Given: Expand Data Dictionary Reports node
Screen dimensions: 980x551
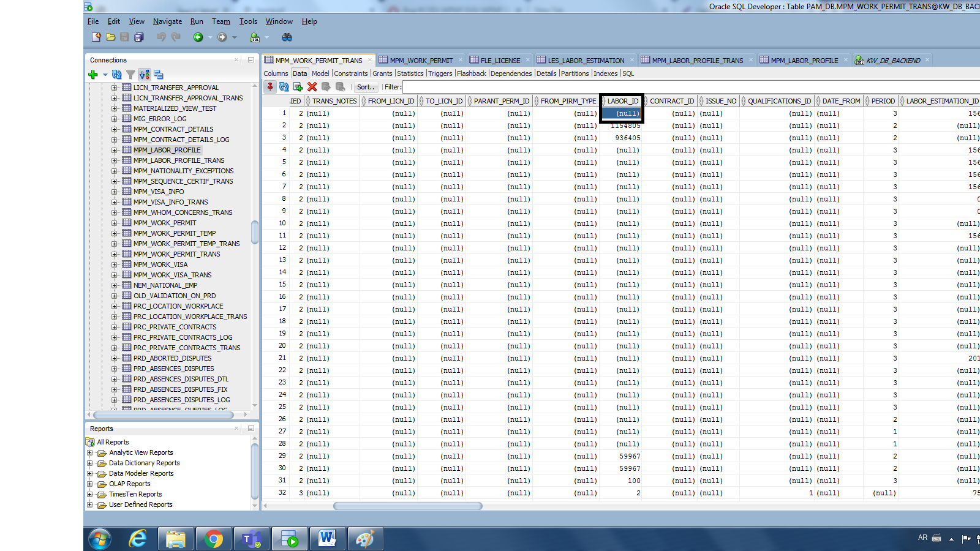Looking at the screenshot, I should (x=90, y=463).
